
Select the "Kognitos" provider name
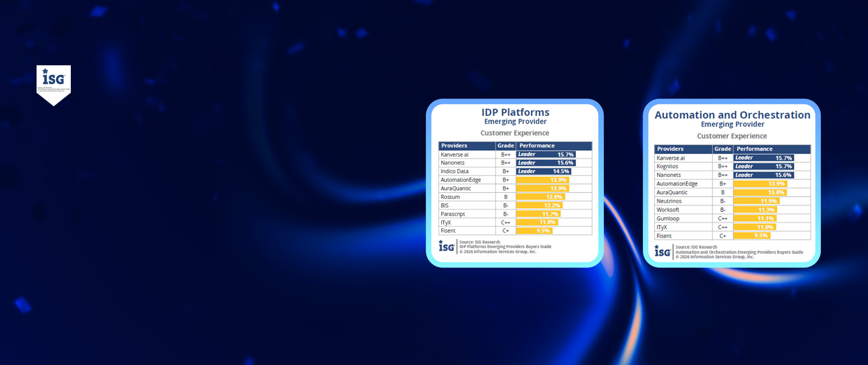click(667, 167)
